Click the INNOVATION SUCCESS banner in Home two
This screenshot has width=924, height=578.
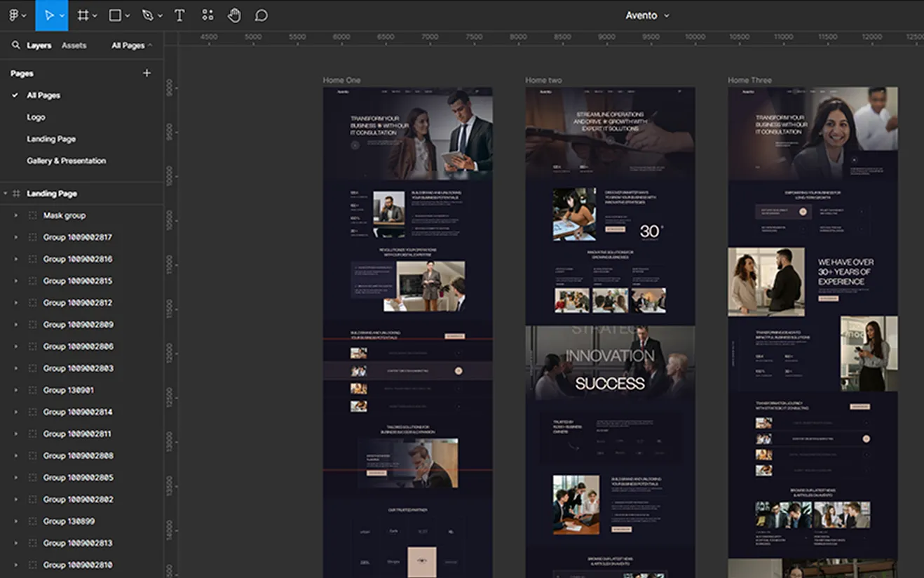610,363
